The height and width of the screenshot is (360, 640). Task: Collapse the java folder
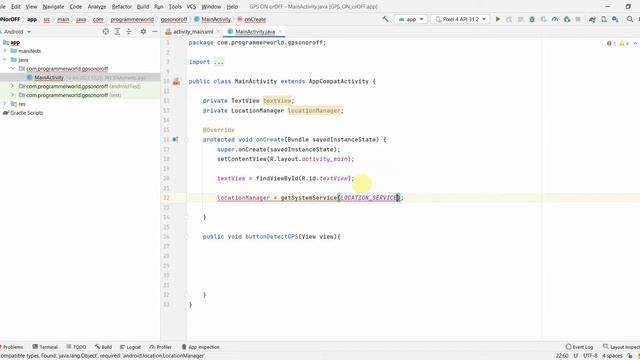tap(5, 60)
